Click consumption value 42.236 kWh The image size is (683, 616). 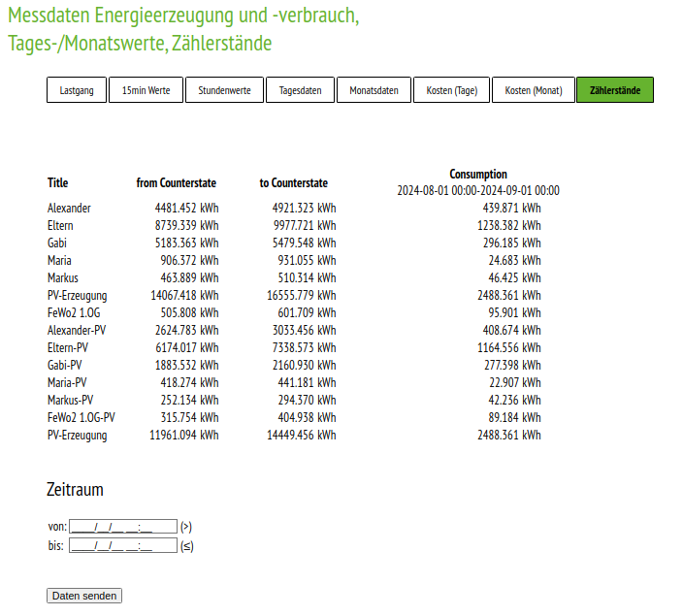515,400
